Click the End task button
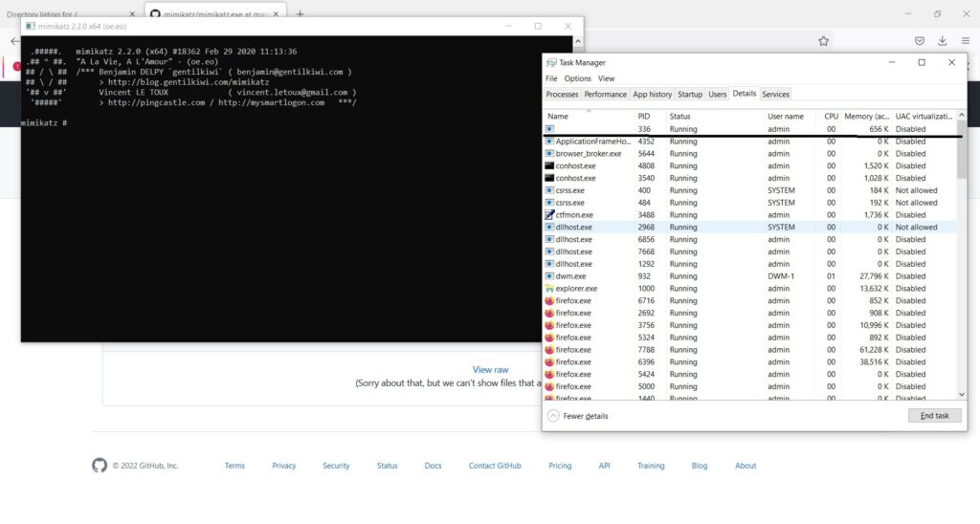The image size is (980, 524). [934, 416]
